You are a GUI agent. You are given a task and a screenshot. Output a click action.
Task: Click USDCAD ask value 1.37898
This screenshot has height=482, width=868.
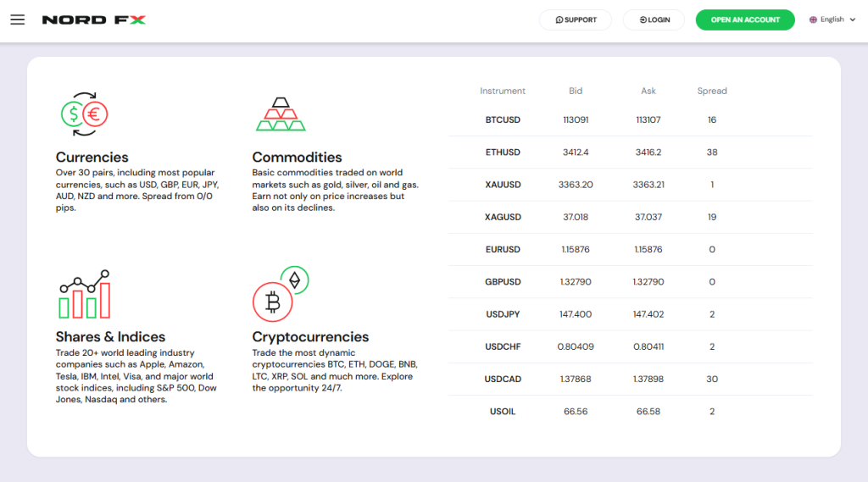(x=648, y=379)
